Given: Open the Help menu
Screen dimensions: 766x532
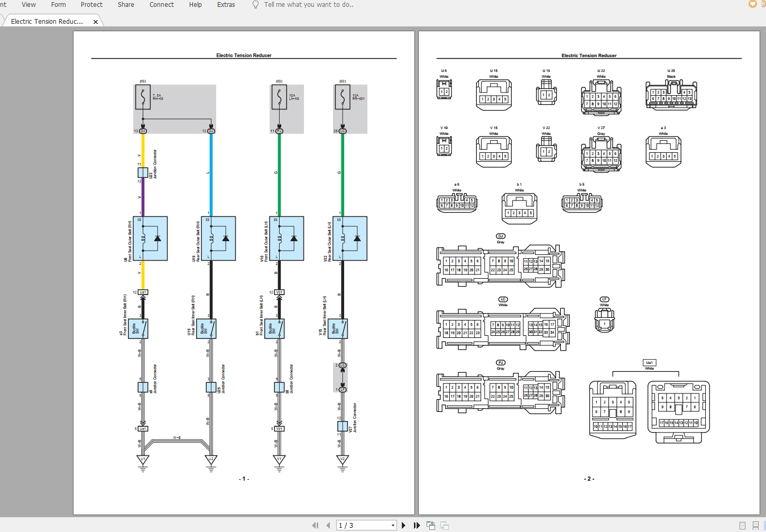Looking at the screenshot, I should click(x=195, y=5).
